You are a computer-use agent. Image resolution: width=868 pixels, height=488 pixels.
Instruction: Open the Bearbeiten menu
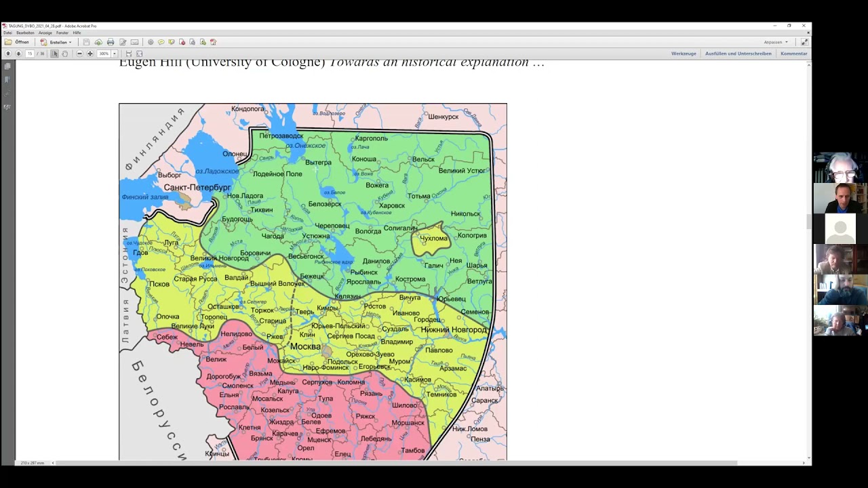click(25, 33)
